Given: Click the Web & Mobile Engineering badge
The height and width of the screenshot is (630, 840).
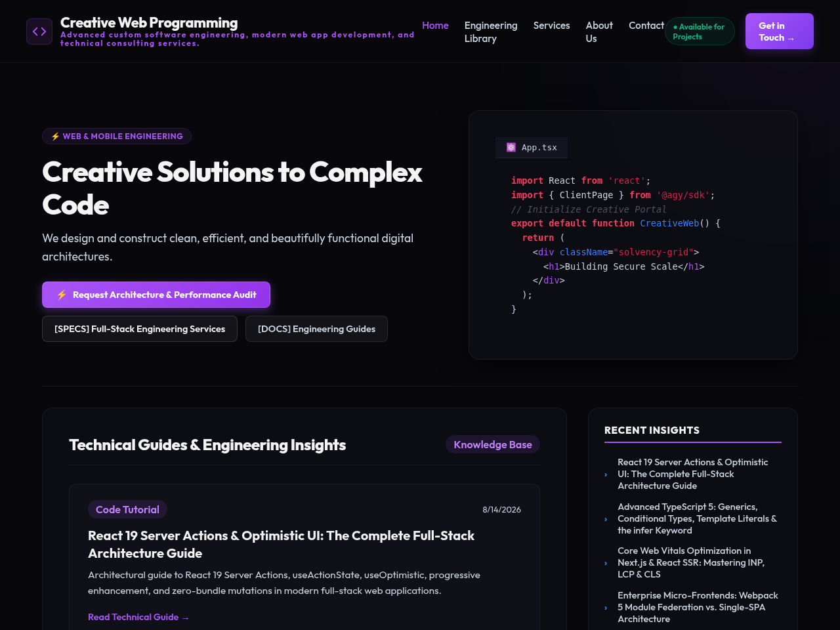Looking at the screenshot, I should 117,136.
